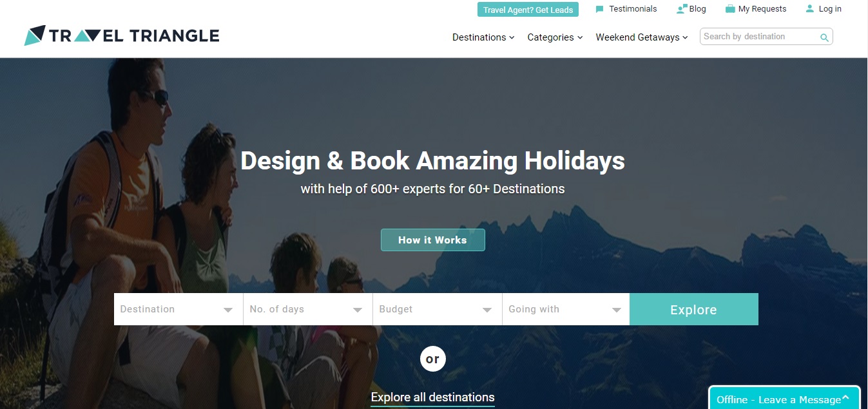Image resolution: width=868 pixels, height=409 pixels.
Task: Click the Testimonials speech bubble icon
Action: pos(600,9)
